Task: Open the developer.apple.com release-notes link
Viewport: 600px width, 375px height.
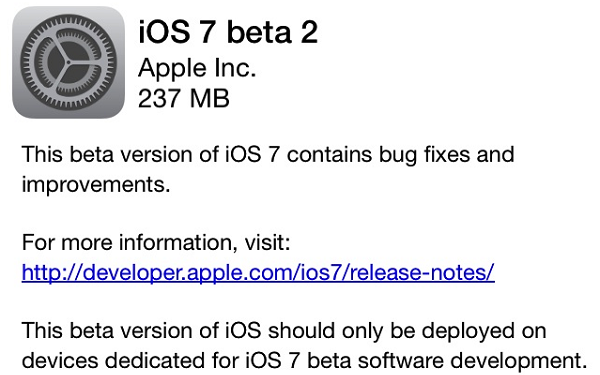Action: click(x=258, y=273)
